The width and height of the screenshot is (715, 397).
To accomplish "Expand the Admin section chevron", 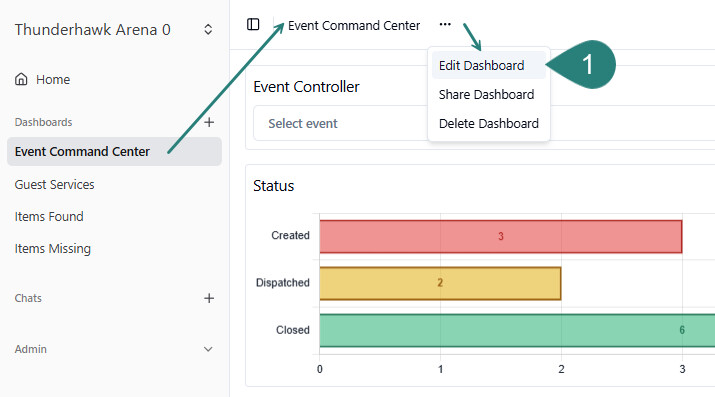I will [x=208, y=349].
